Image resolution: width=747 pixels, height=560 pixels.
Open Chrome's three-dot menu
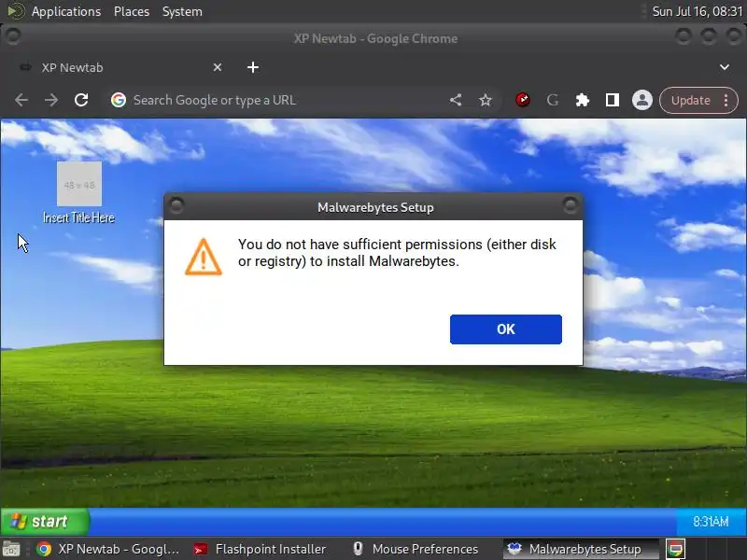point(726,101)
